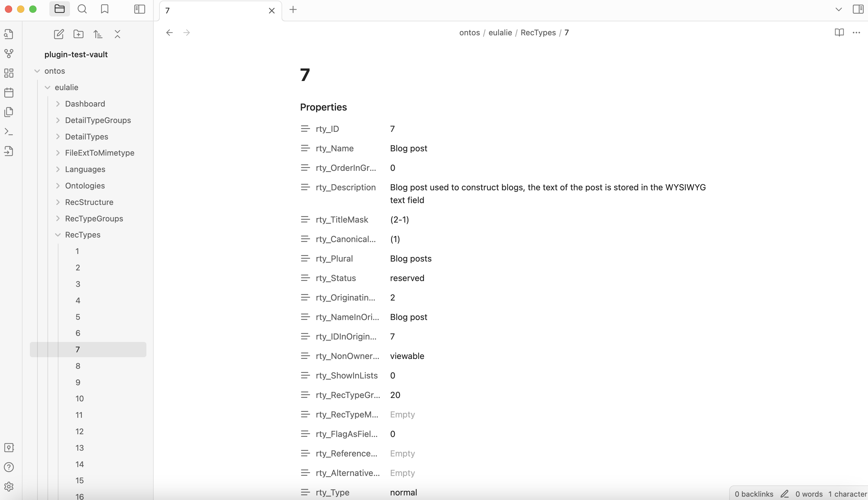Open a new tab
868x500 pixels.
tap(293, 10)
